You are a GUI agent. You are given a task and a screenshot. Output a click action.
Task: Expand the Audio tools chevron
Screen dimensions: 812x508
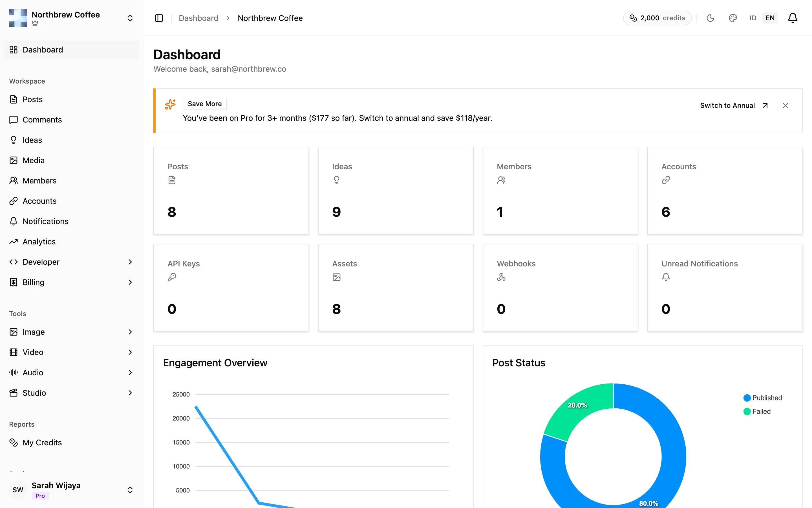coord(130,373)
